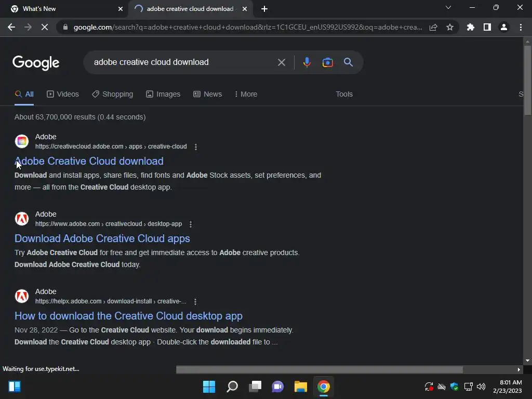532x399 pixels.
Task: Search by image with Google Lens
Action: (x=327, y=62)
